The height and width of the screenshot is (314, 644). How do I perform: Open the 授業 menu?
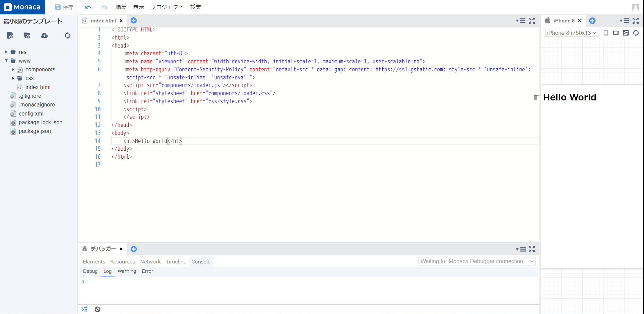tap(195, 7)
